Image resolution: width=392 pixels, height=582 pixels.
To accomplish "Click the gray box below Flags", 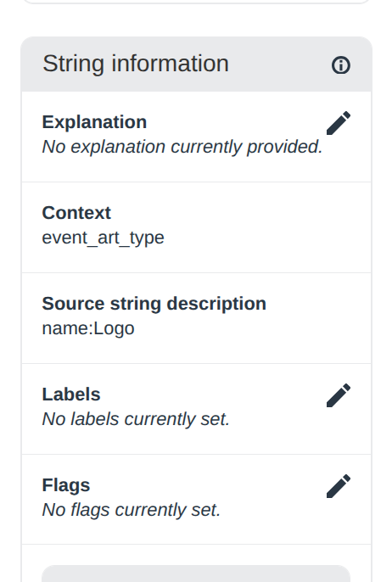I will [196, 574].
